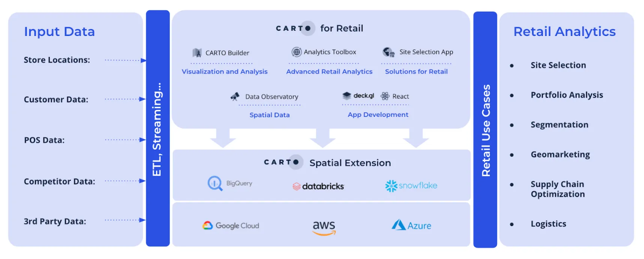
Task: Click the Azure logo
Action: pyautogui.click(x=411, y=225)
